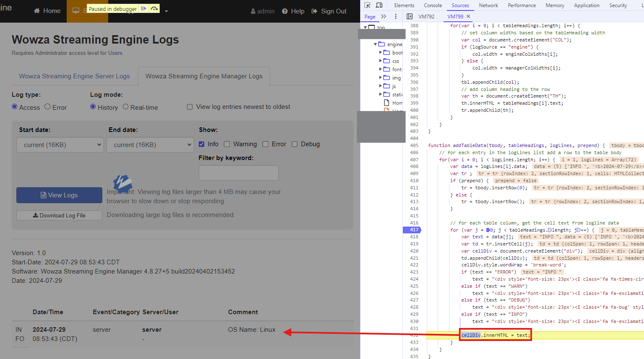Click the Download Log File button
This screenshot has height=359, width=644.
59,215
